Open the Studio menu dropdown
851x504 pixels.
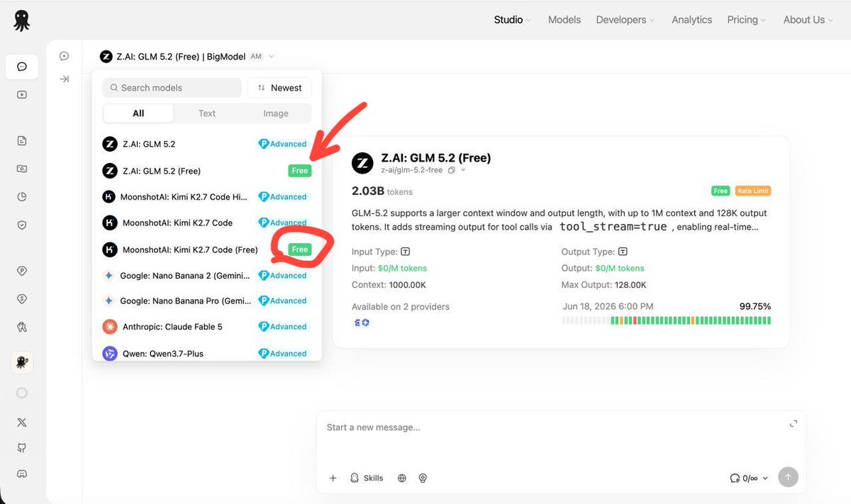point(512,20)
